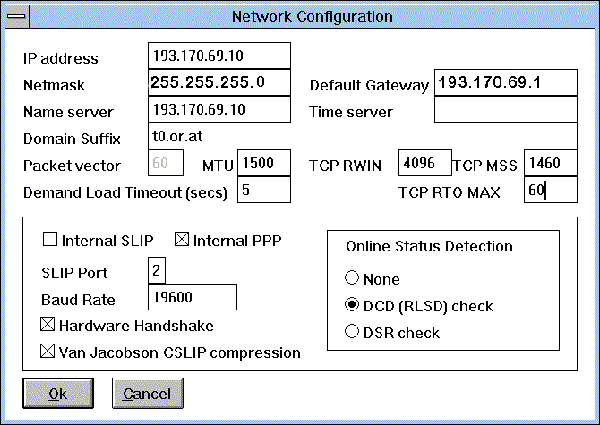
Task: Click the Domain Suffix field
Action: coord(218,136)
